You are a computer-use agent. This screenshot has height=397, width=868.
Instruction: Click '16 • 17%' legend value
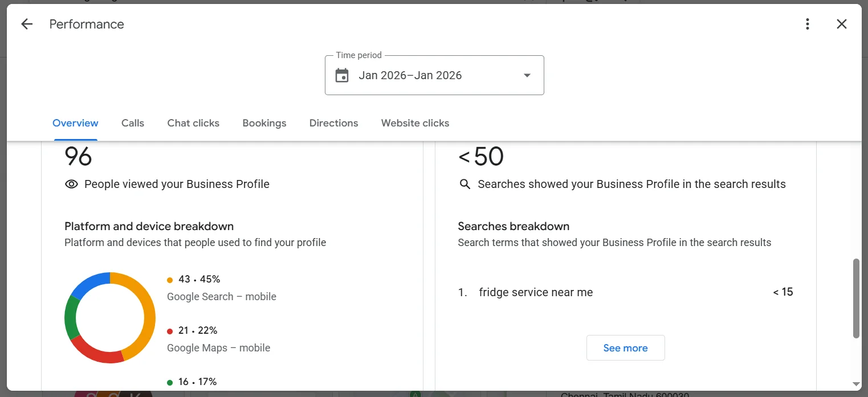[x=197, y=382]
